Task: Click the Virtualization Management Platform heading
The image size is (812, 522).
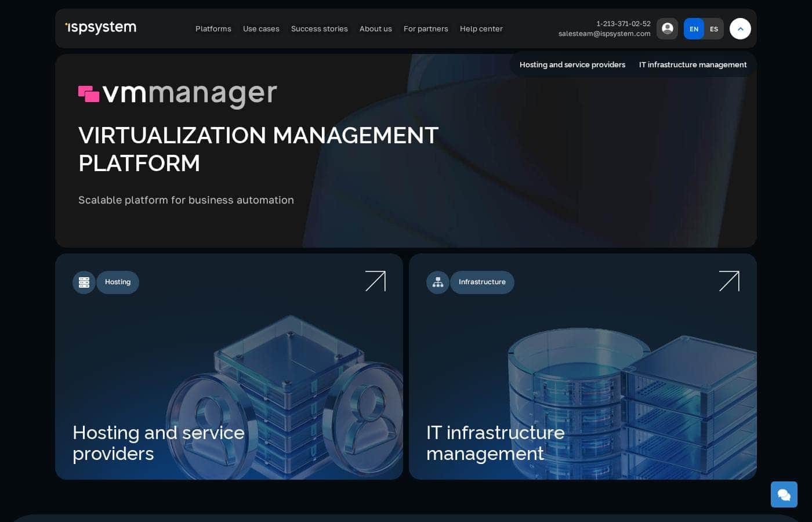Action: [x=259, y=149]
